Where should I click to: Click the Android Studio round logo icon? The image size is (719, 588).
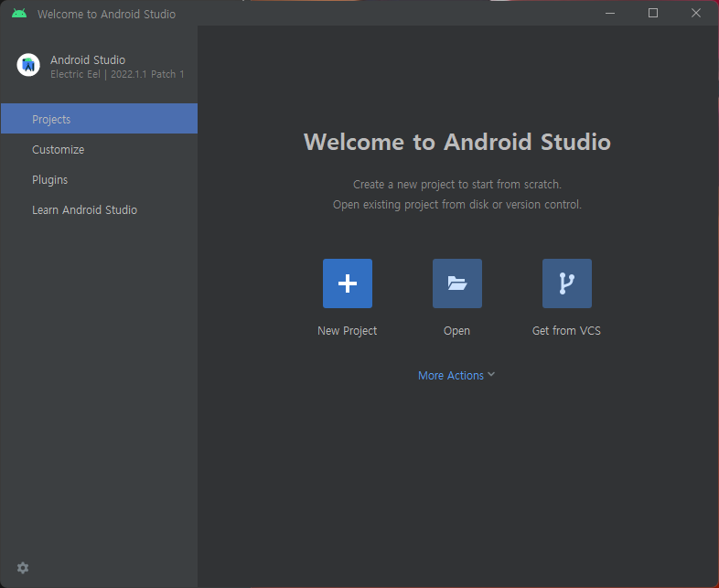click(x=28, y=65)
